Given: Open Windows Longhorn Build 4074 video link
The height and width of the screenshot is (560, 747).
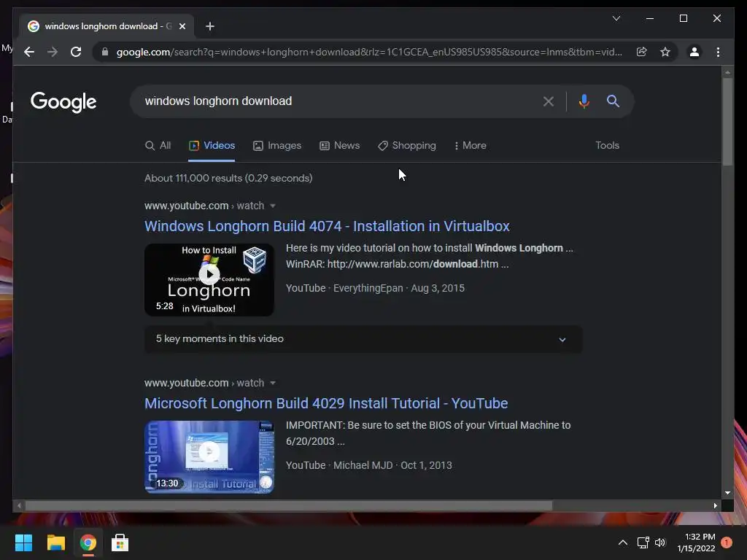Looking at the screenshot, I should [x=327, y=226].
